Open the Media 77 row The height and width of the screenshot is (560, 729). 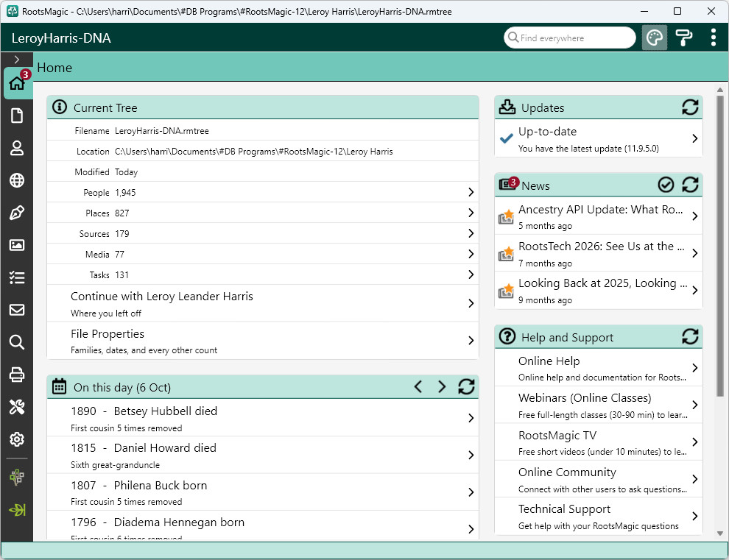pos(263,254)
